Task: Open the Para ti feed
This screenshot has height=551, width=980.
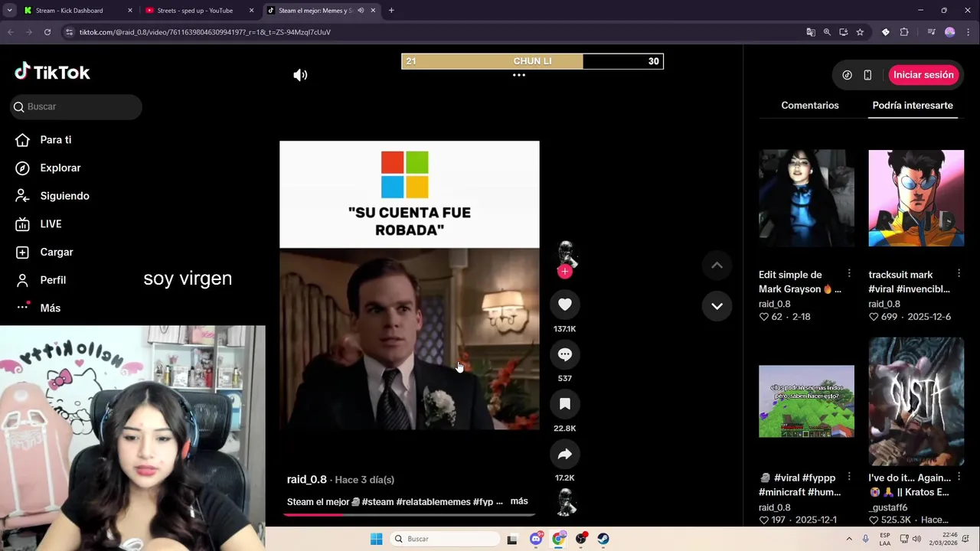Action: point(55,140)
